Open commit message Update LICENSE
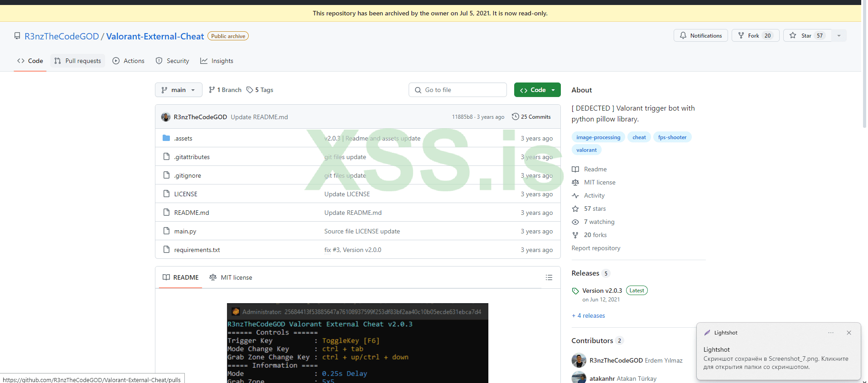The height and width of the screenshot is (383, 868). point(347,194)
